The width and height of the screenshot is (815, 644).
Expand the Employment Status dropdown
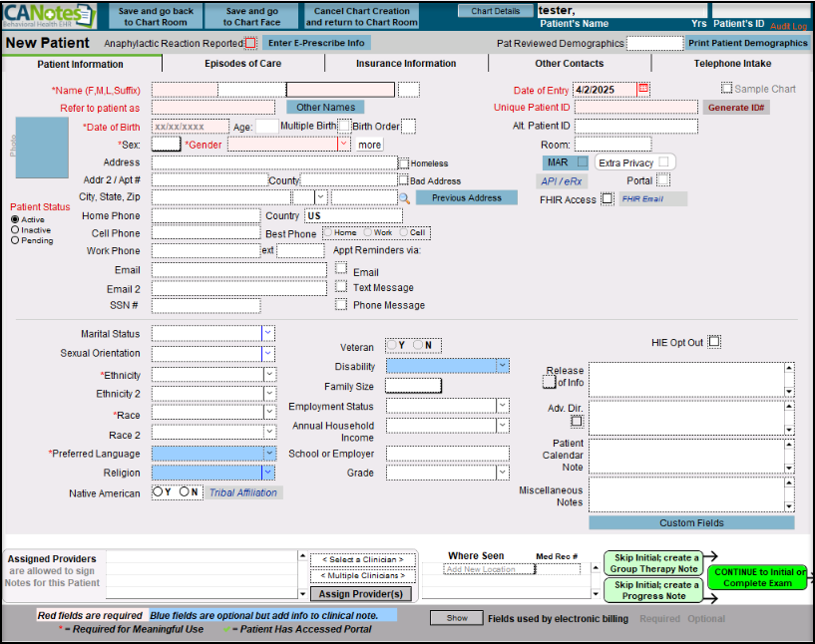pos(503,406)
